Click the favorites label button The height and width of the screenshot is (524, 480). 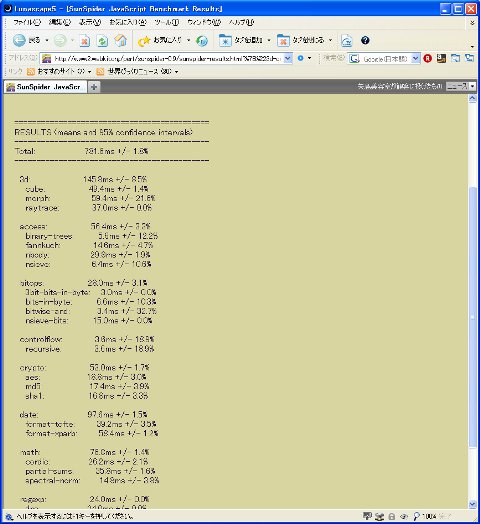[167, 40]
